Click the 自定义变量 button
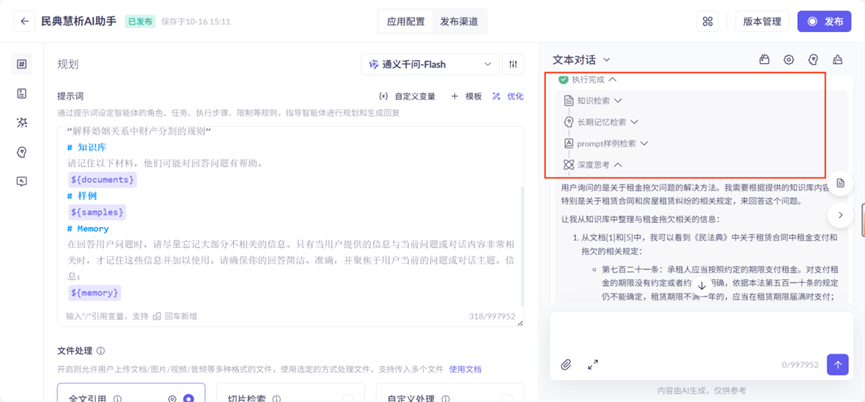This screenshot has height=402, width=865. 407,96
